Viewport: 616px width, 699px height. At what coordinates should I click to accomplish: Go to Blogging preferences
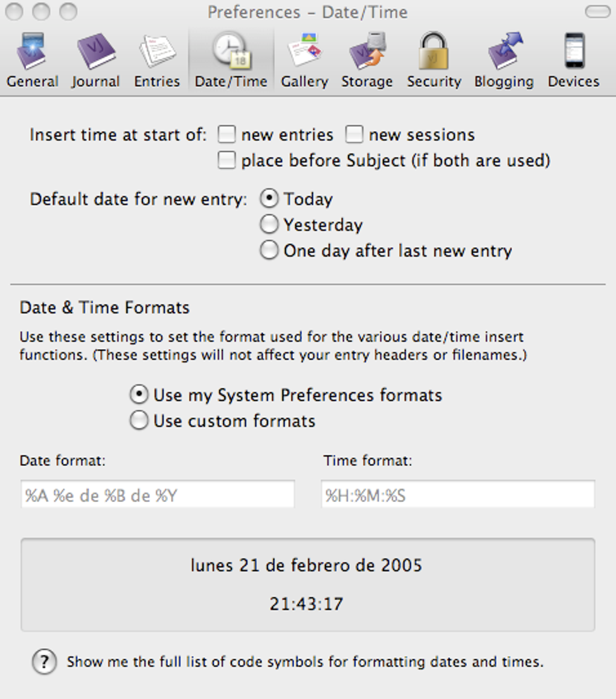504,62
